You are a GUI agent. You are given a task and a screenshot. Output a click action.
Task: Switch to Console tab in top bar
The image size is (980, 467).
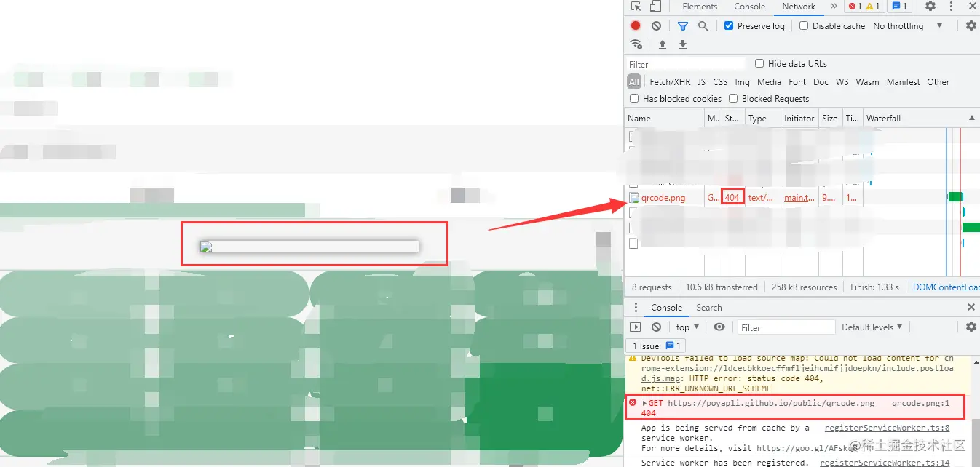tap(749, 7)
